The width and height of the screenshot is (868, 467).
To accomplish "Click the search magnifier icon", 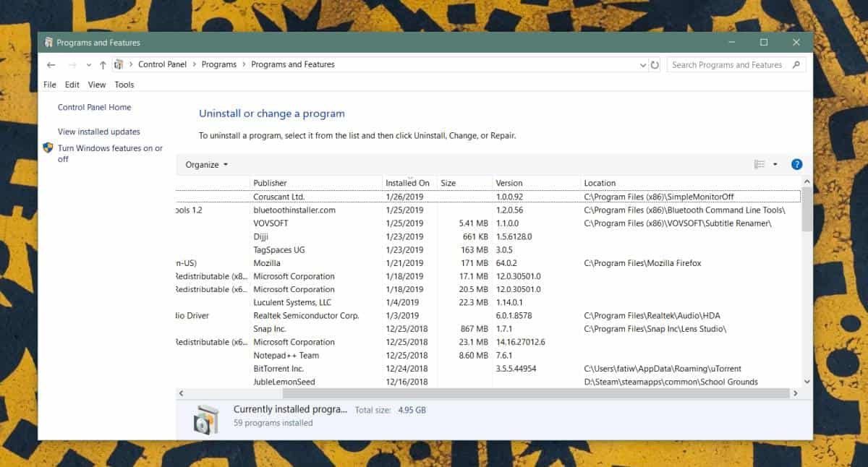I will (x=796, y=65).
